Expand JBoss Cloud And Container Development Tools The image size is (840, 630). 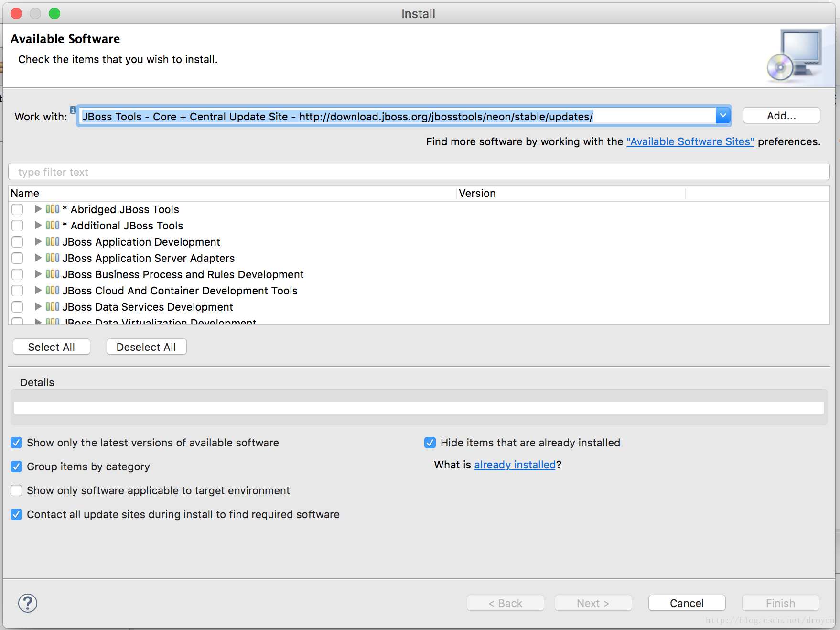[x=38, y=290]
